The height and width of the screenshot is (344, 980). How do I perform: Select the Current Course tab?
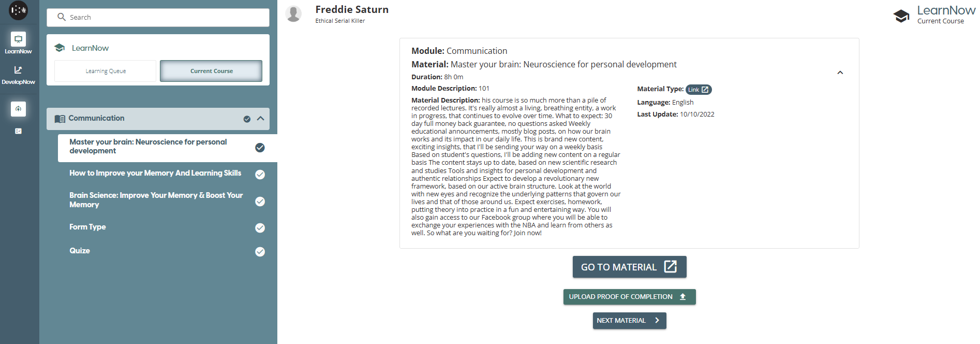point(211,71)
